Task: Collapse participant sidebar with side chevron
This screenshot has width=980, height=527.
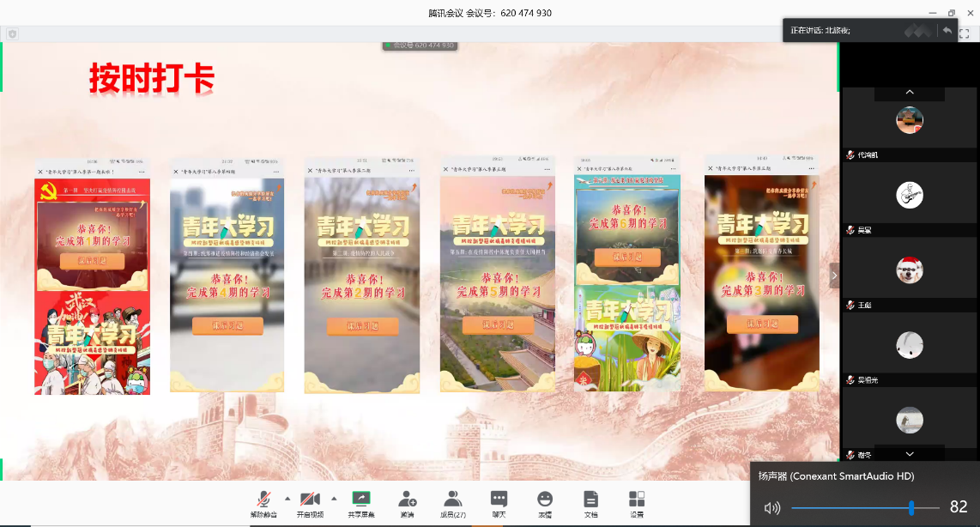Action: coord(834,276)
